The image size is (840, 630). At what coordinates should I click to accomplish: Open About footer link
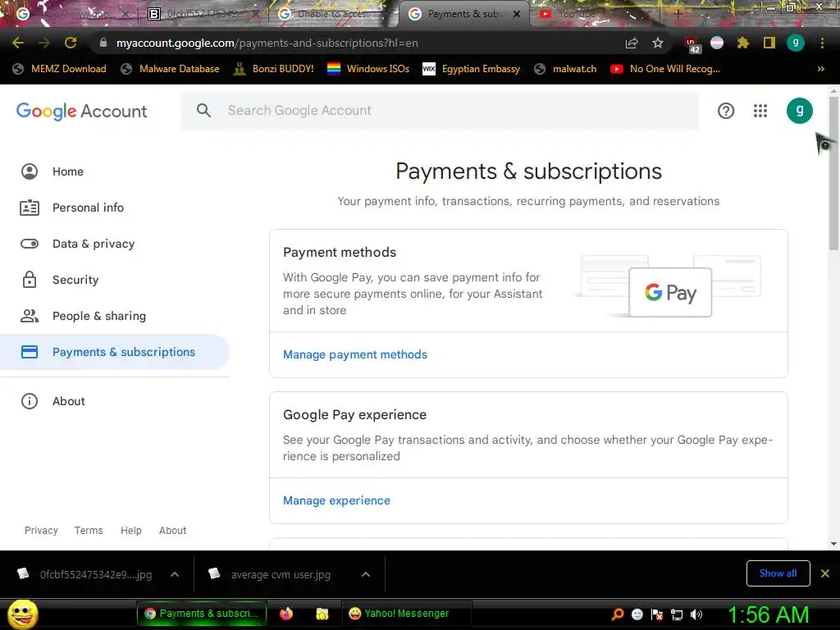tap(172, 531)
